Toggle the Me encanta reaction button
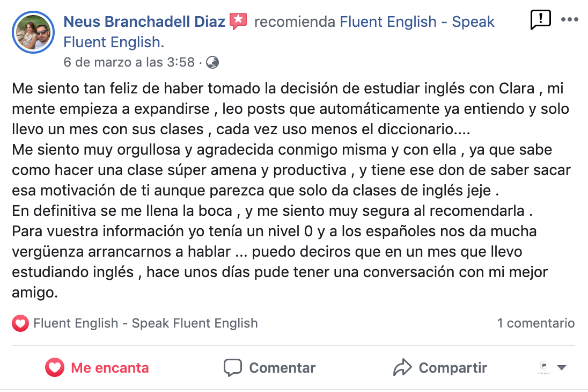588x392 pixels. click(x=97, y=368)
